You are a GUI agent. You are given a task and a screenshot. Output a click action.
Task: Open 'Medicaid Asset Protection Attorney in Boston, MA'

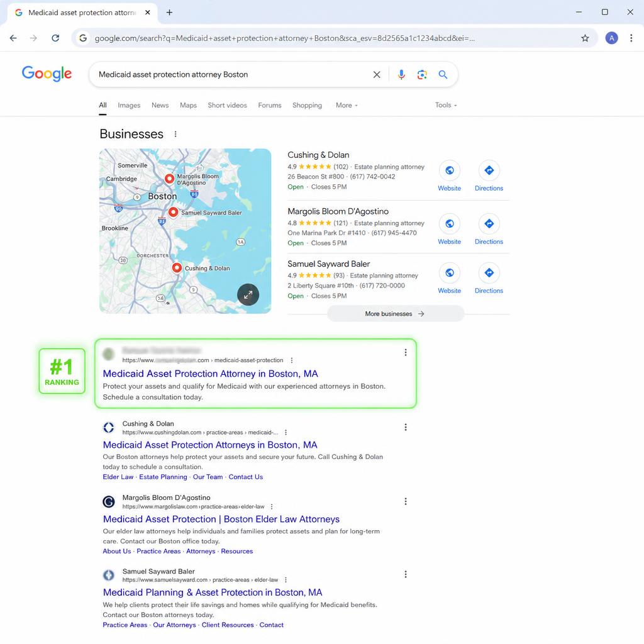(x=210, y=374)
